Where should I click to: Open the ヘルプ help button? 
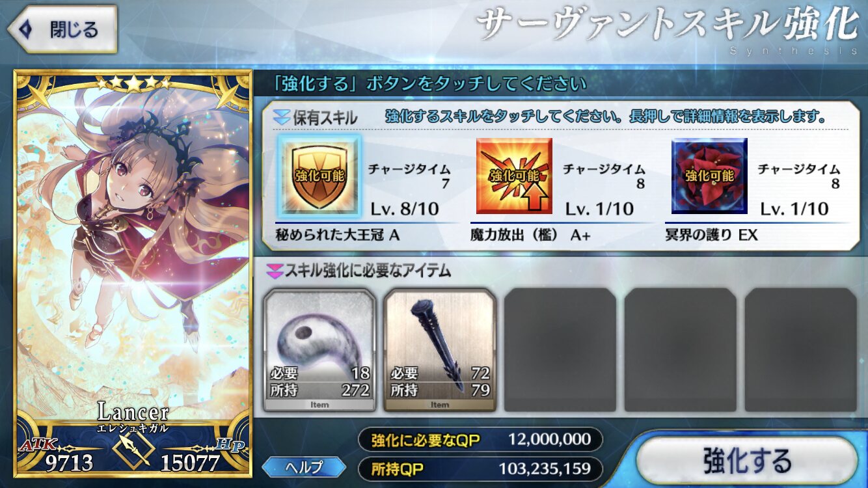(x=304, y=467)
